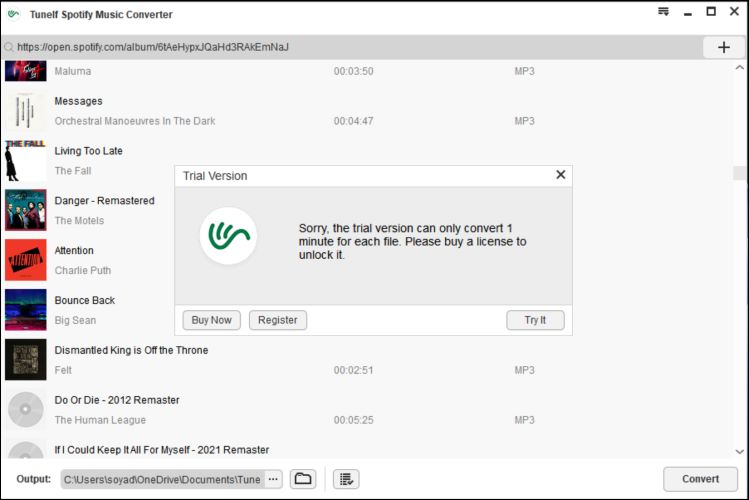
Task: Select 'Do Or Die - 2012 Remaster'
Action: pos(117,400)
